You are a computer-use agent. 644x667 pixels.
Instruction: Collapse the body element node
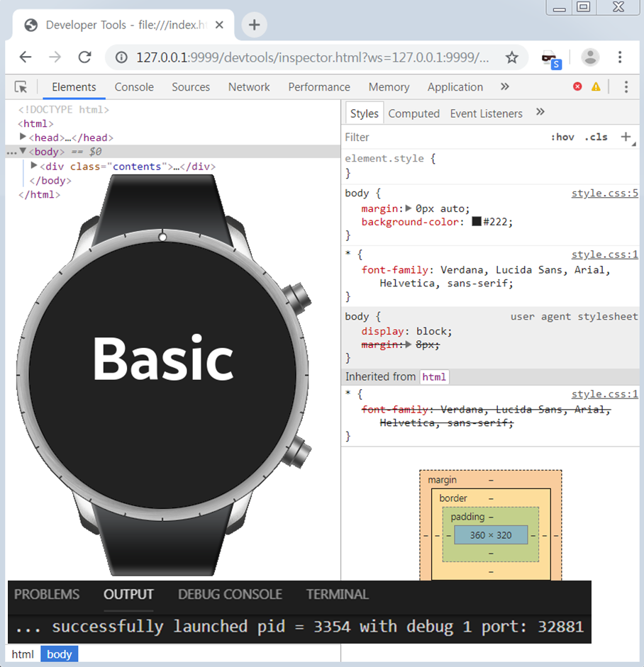pyautogui.click(x=23, y=151)
